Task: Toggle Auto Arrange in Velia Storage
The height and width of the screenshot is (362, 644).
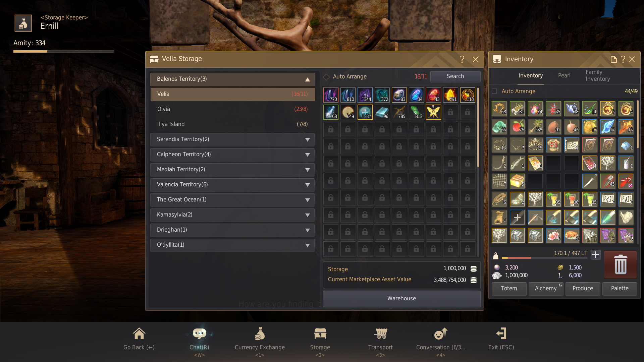Action: click(x=326, y=77)
